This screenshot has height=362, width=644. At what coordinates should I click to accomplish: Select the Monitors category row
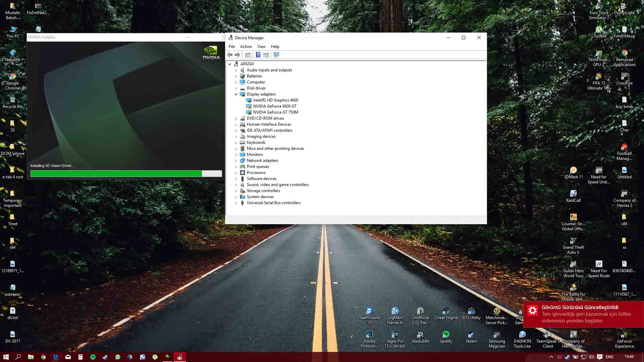[255, 155]
